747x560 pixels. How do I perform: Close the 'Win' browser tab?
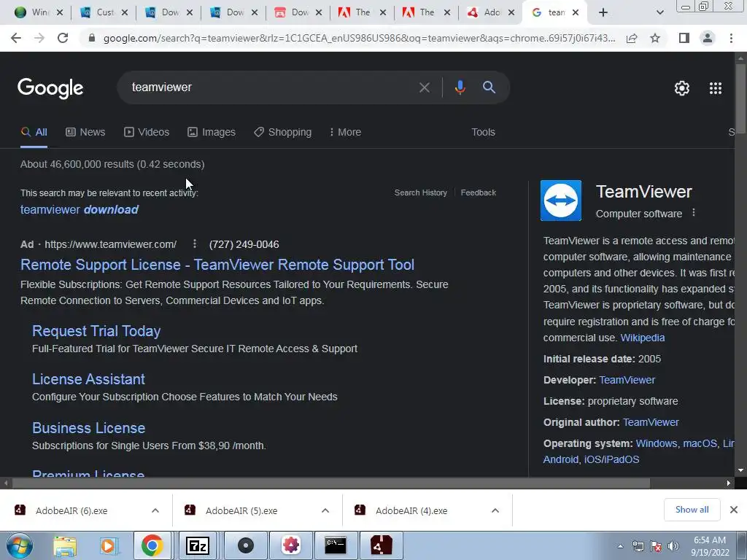coord(60,12)
